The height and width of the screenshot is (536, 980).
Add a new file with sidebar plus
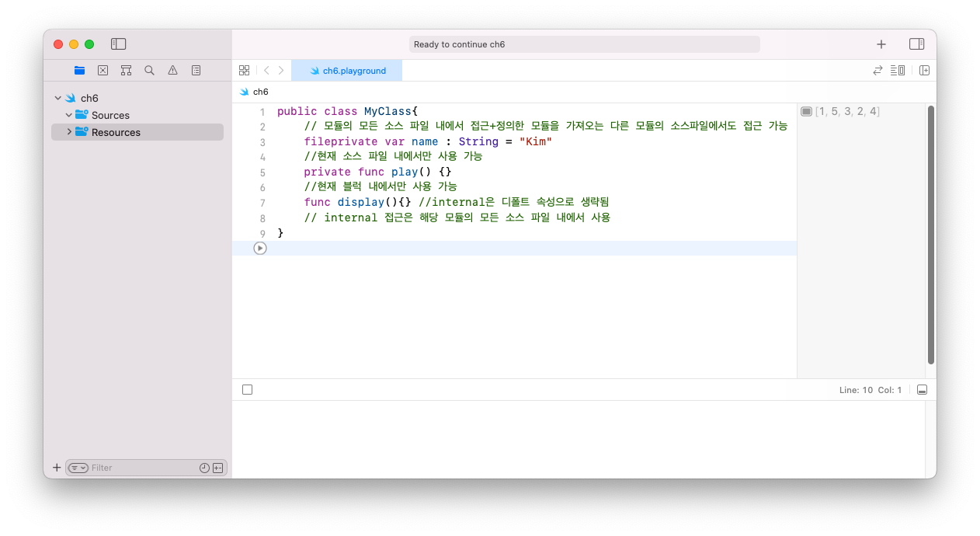tap(57, 468)
